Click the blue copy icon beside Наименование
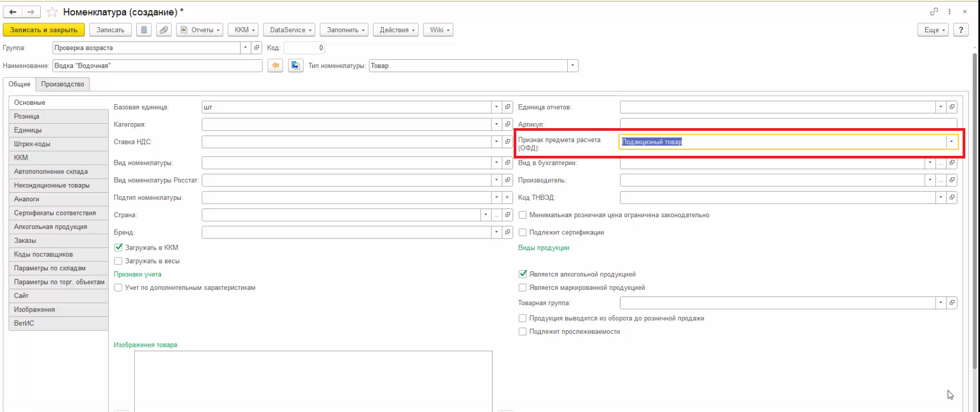The width and height of the screenshot is (980, 412). 295,66
